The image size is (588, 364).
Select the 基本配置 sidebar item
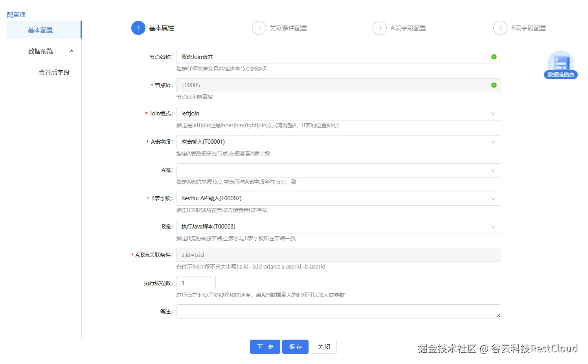click(44, 30)
